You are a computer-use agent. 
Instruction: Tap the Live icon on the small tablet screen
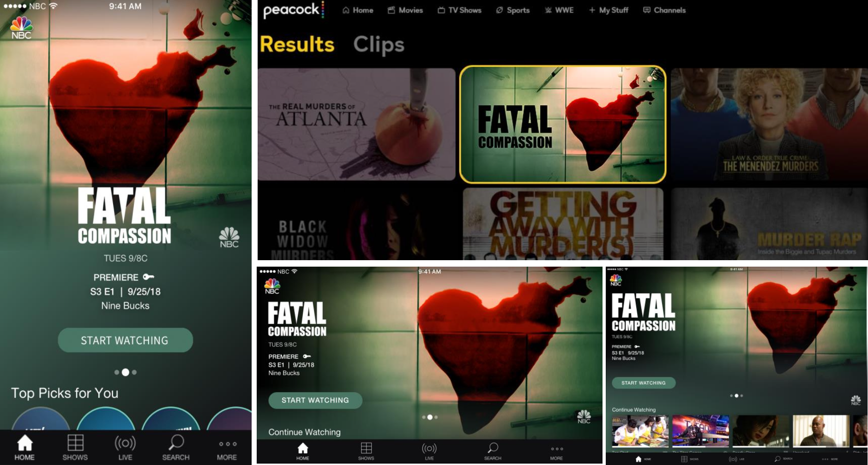tap(733, 459)
